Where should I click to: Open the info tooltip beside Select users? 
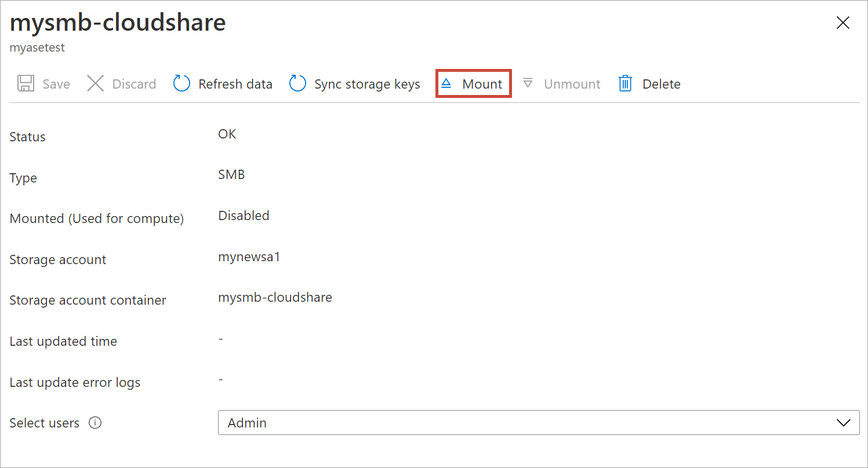coord(95,423)
